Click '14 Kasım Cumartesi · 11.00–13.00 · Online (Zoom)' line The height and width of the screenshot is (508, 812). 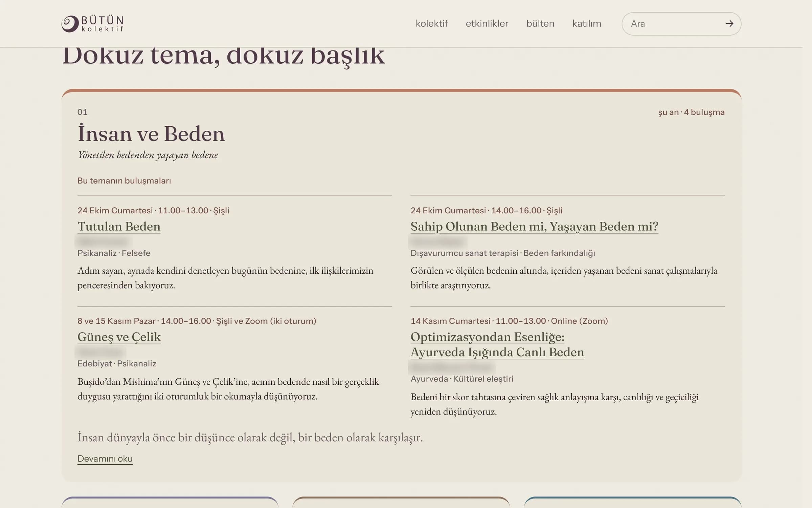coord(509,321)
